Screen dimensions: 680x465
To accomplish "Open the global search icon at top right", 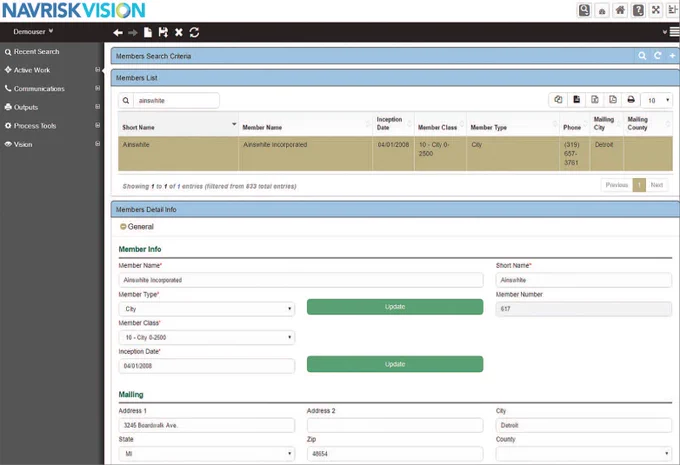I will [584, 10].
